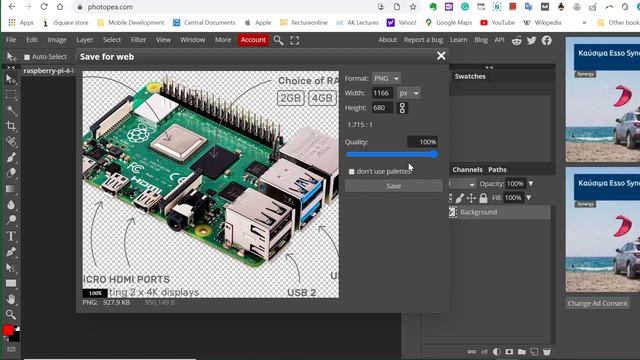Click the red Account button

point(253,40)
